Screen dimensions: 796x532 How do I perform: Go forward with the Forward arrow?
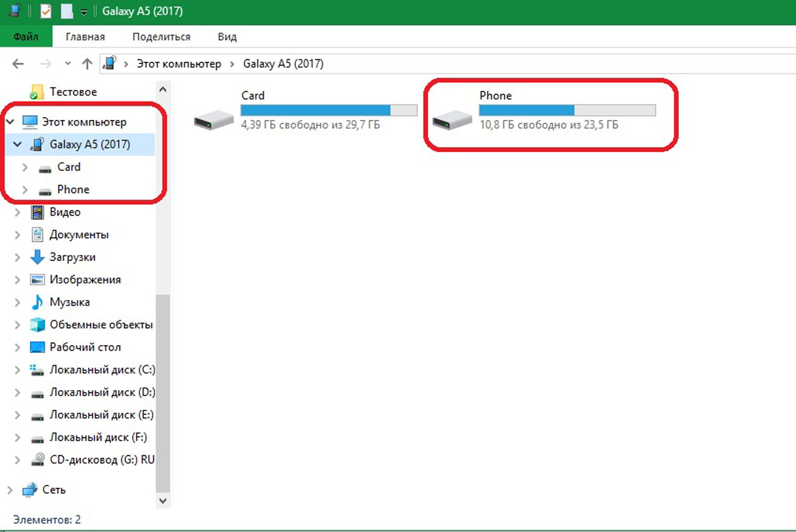(x=46, y=64)
